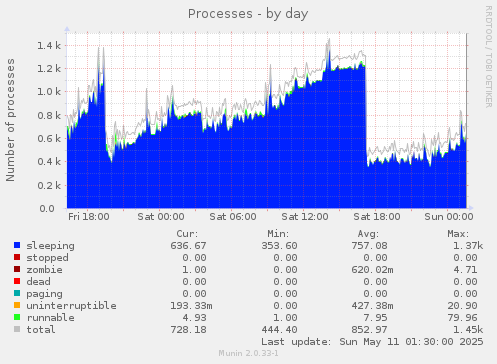Click total minimum value 444.40

coord(279,330)
